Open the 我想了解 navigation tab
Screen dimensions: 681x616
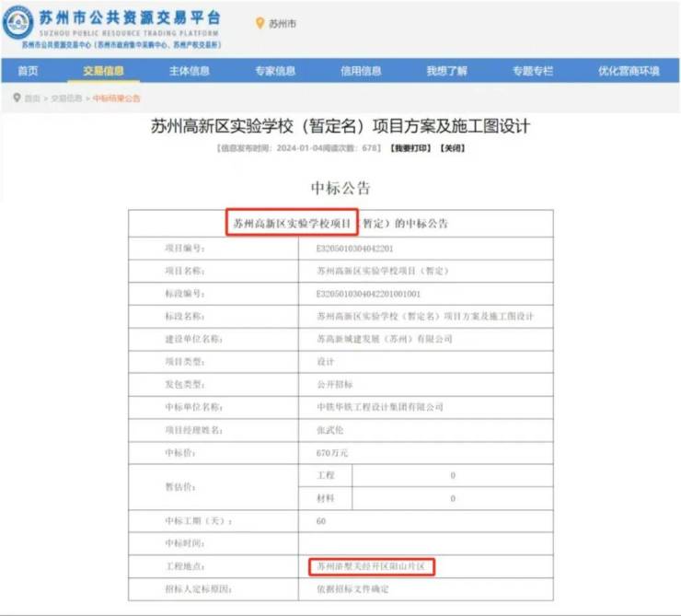pos(447,71)
